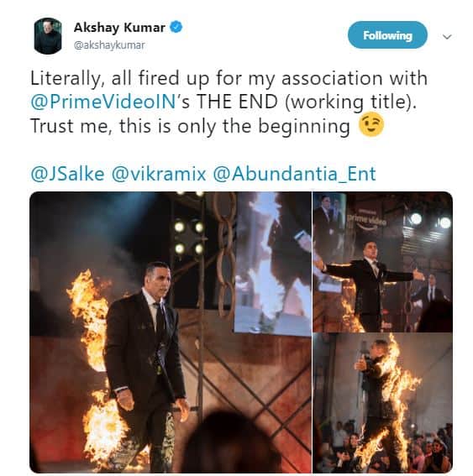Click the winking face emoji
The height and width of the screenshot is (476, 473).
pos(371,126)
